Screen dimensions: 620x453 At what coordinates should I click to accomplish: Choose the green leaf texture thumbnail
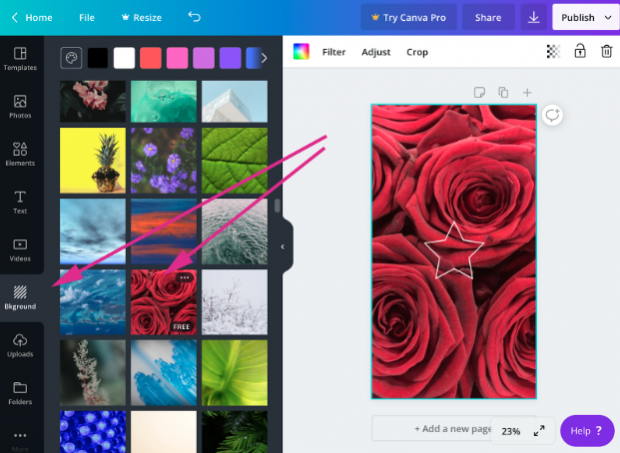tap(234, 160)
